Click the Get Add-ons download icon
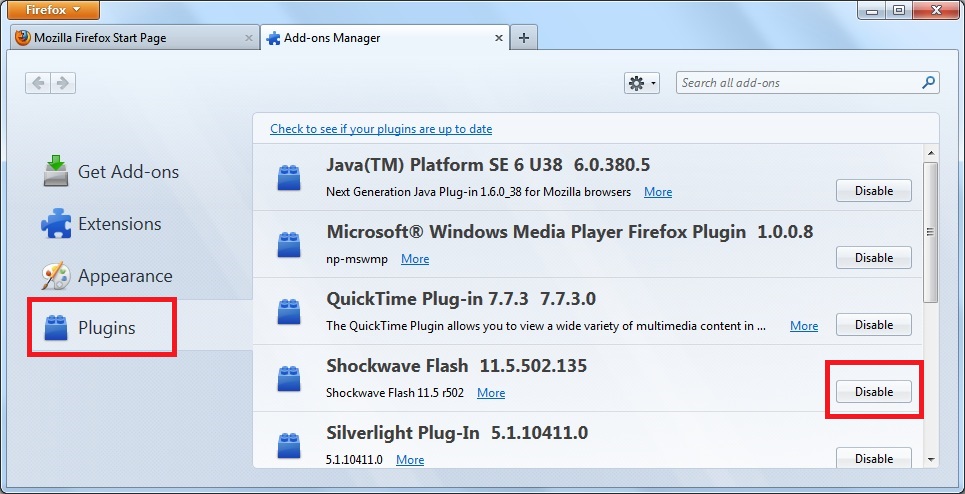The image size is (965, 494). tap(56, 170)
